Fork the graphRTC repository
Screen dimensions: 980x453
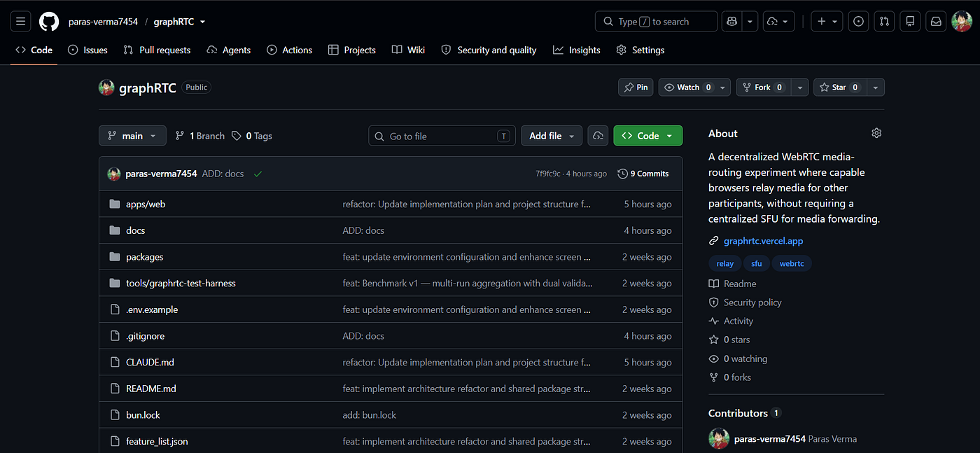[763, 88]
